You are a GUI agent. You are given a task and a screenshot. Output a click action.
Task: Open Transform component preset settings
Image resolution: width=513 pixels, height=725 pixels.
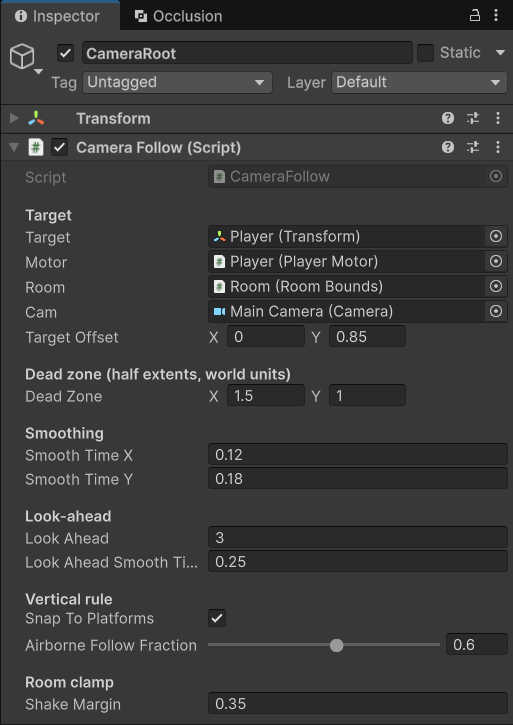(x=473, y=118)
